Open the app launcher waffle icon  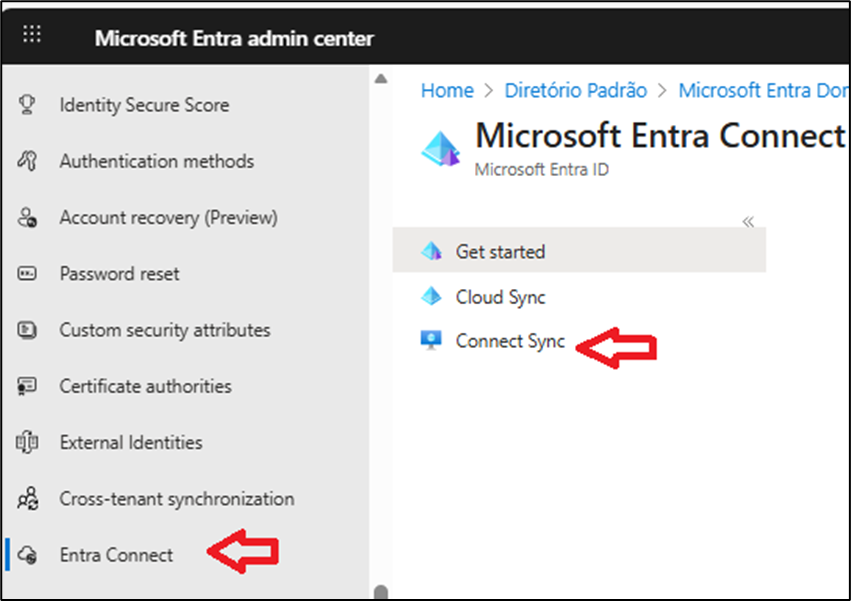click(32, 35)
